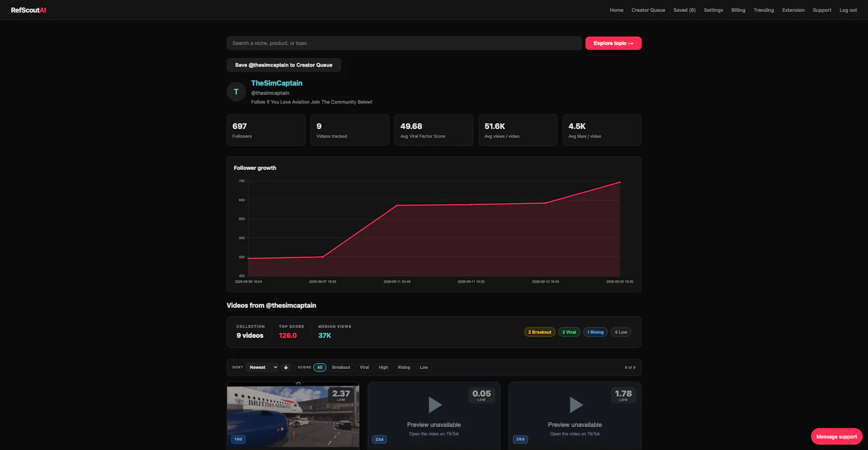
Task: Click the TheSimCaptain profile avatar
Action: tap(236, 92)
